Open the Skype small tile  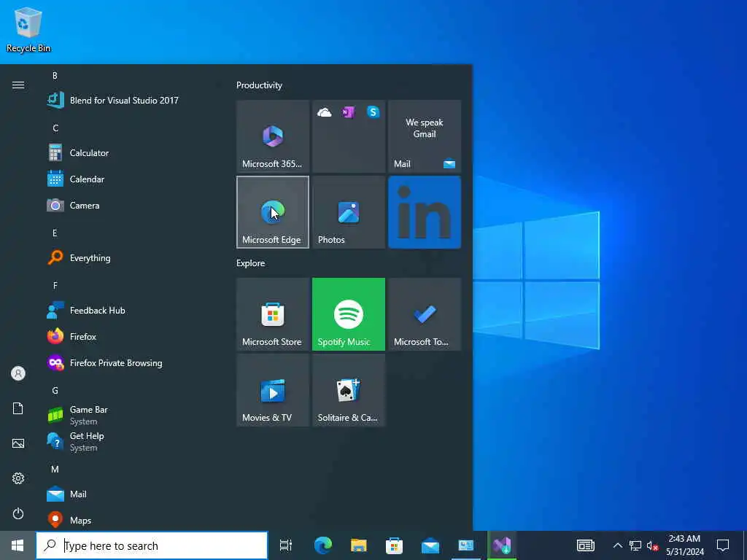pyautogui.click(x=373, y=112)
